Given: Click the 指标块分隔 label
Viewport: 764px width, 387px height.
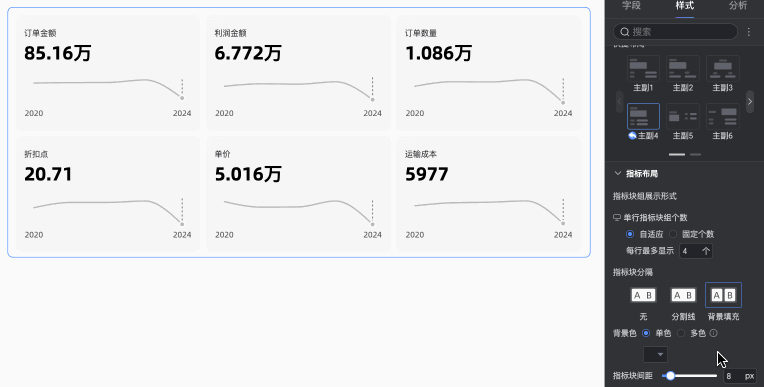Looking at the screenshot, I should (632, 272).
